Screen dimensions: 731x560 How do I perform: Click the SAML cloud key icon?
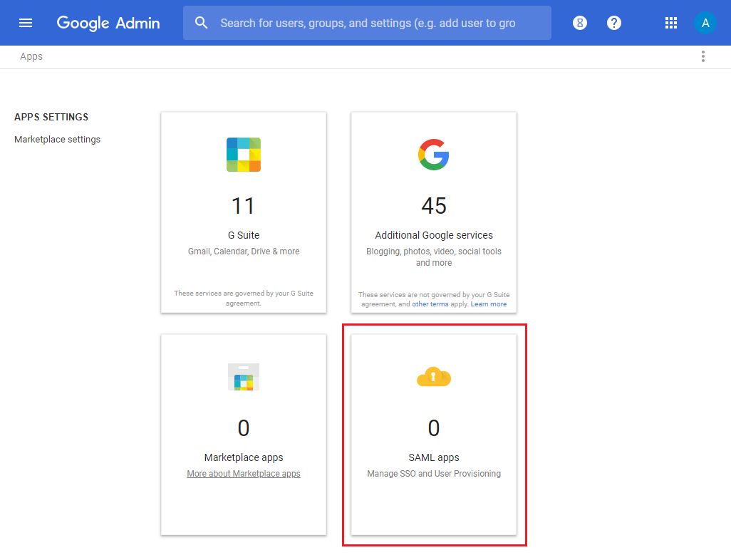434,377
